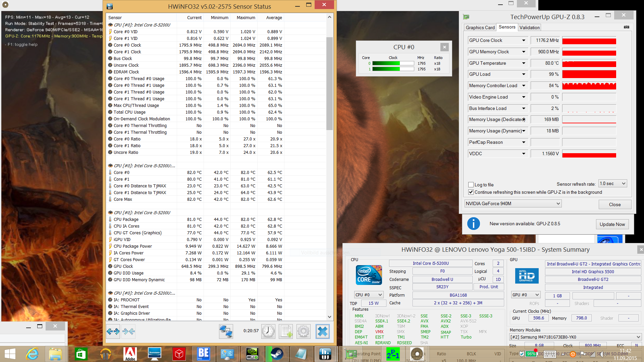Screen dimensions: 644x362
Task: Click the log file spreadsheet icon
Action: 286,331
